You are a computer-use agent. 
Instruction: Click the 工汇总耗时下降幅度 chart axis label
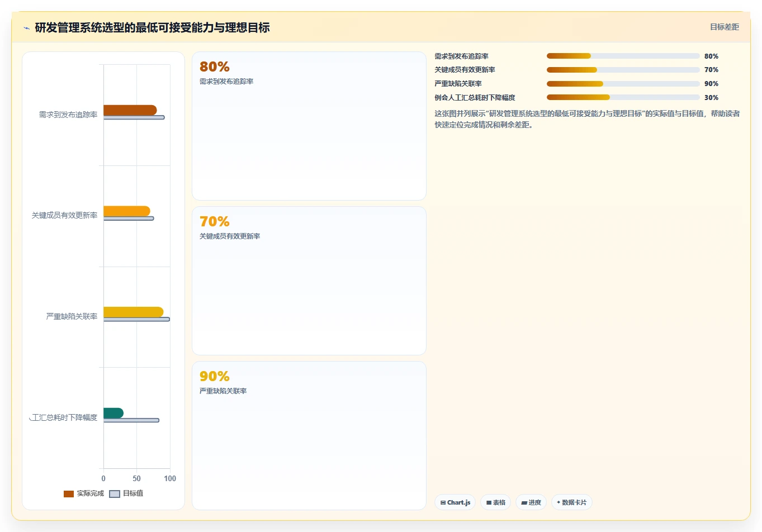(x=64, y=417)
